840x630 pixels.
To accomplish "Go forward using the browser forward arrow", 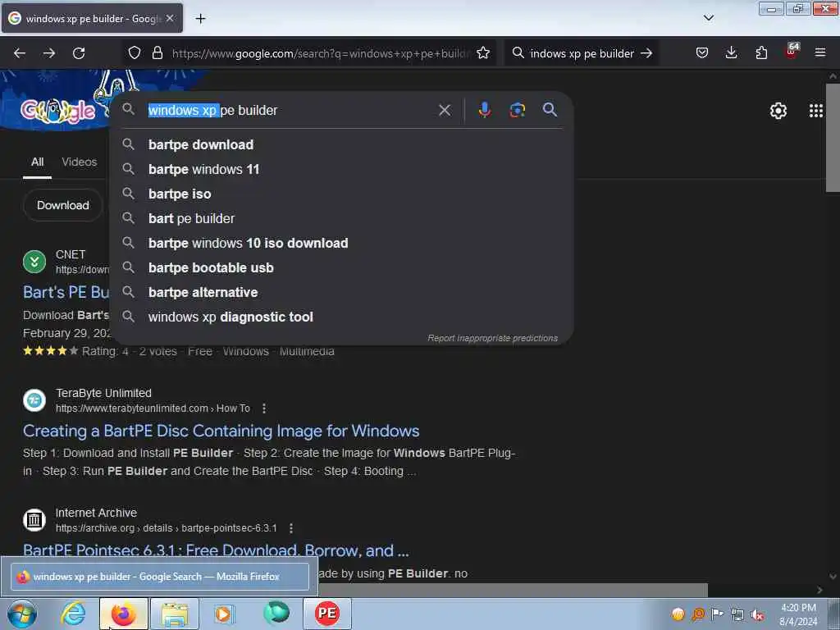I will (49, 53).
